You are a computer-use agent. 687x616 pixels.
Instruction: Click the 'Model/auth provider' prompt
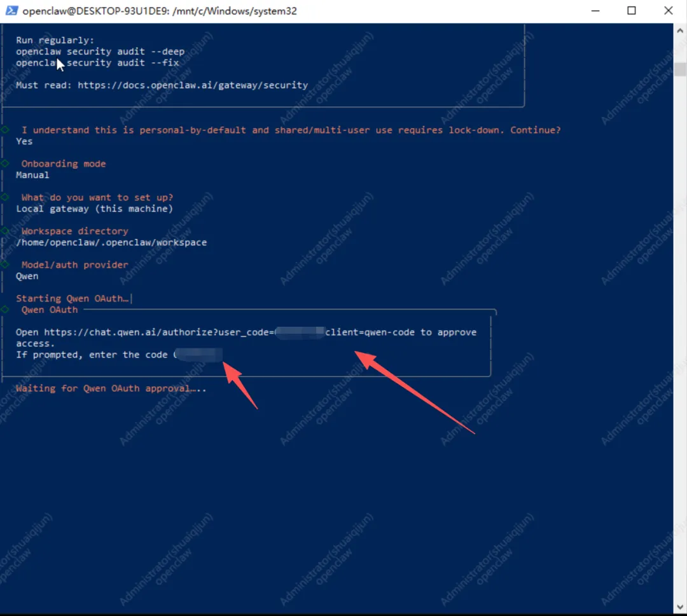click(x=75, y=265)
